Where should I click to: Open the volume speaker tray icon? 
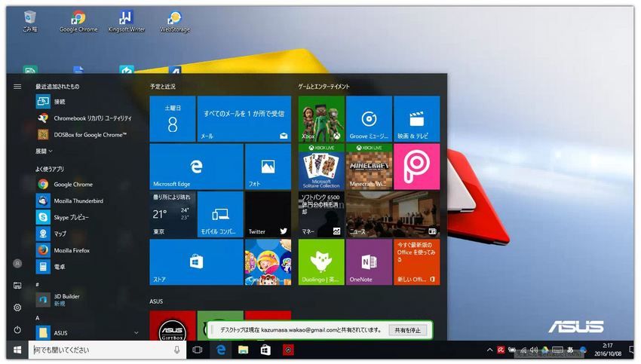533,350
